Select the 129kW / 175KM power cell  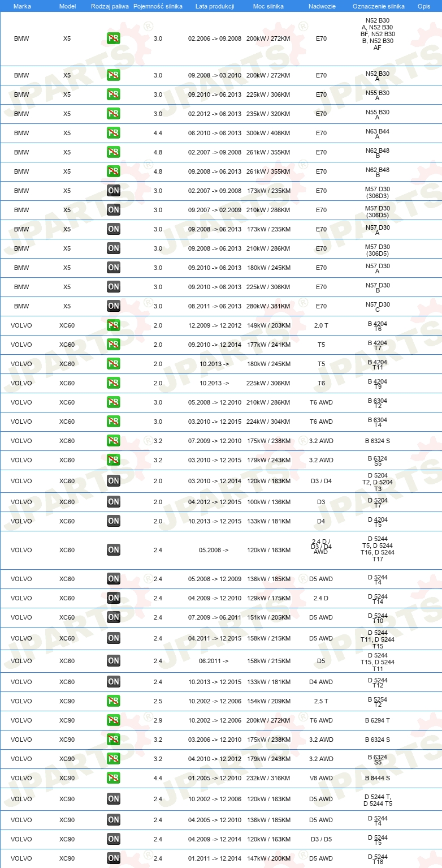(268, 598)
